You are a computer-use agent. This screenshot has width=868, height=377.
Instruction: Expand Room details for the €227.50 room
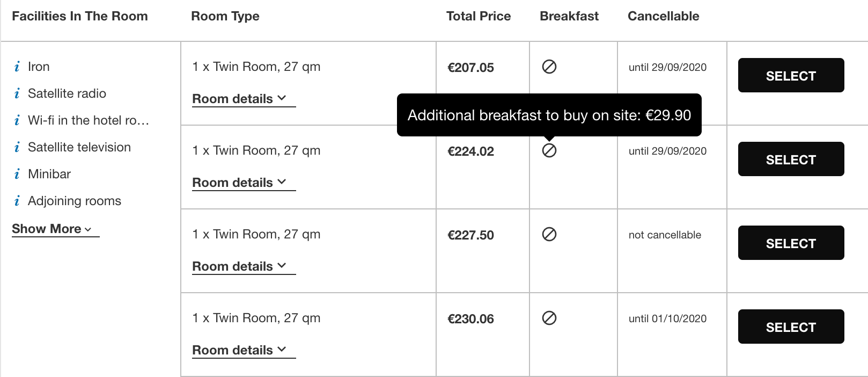tap(244, 267)
